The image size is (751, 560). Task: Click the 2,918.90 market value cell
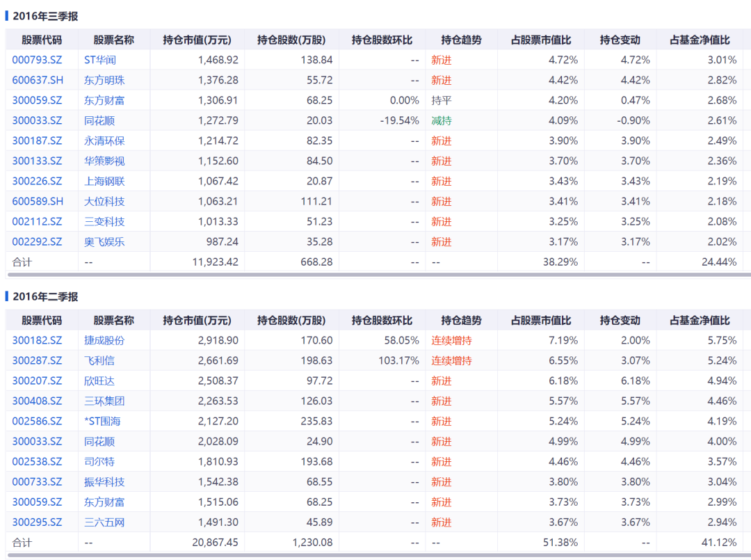(x=218, y=340)
